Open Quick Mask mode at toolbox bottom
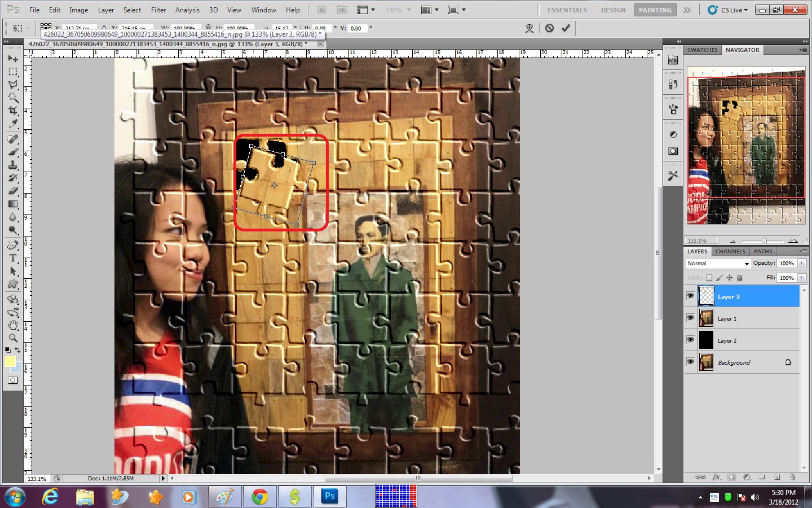The width and height of the screenshot is (812, 508). (12, 380)
